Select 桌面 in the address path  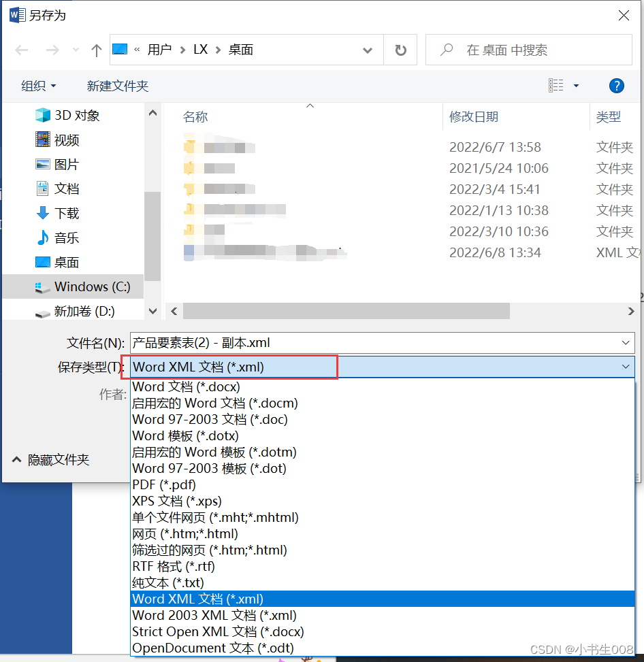[240, 50]
